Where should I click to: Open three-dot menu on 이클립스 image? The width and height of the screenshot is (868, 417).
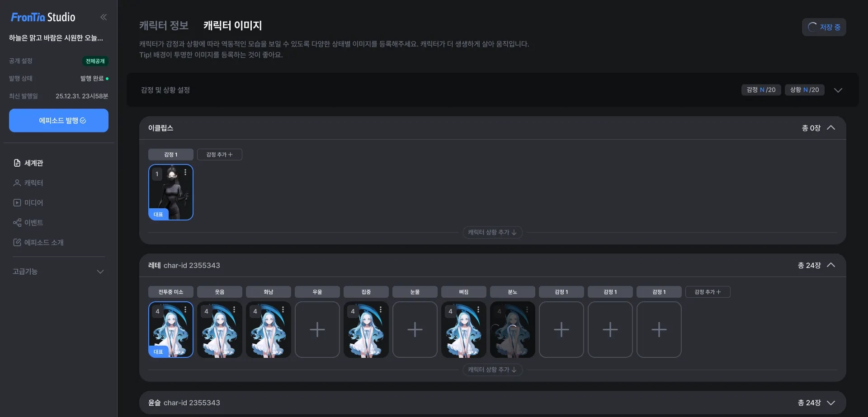click(185, 172)
